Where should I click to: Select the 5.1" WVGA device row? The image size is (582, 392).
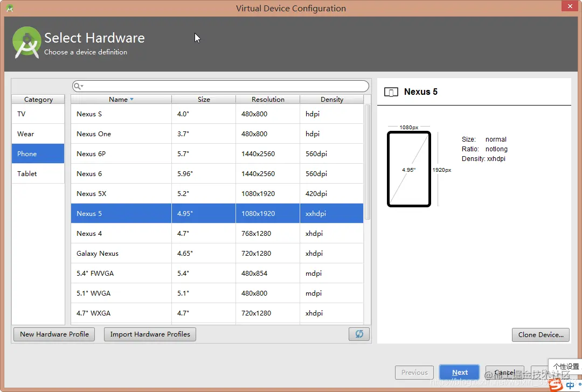click(217, 293)
